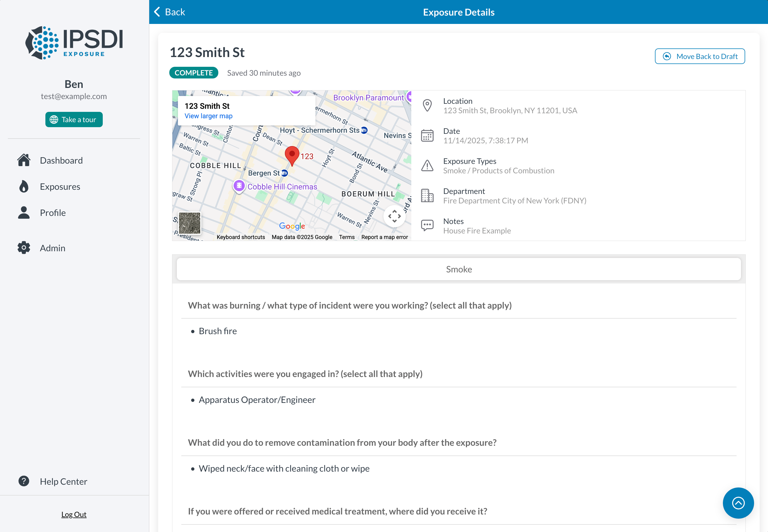
Task: Click the scroll-to-top circular arrow button
Action: pos(738,503)
